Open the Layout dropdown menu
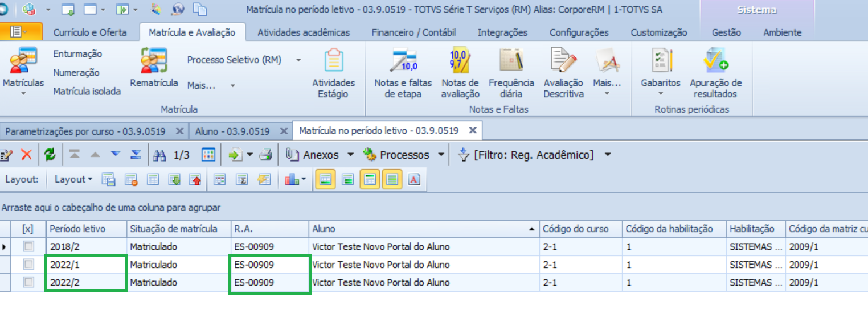Viewport: 868px width, 326px height. click(x=73, y=179)
